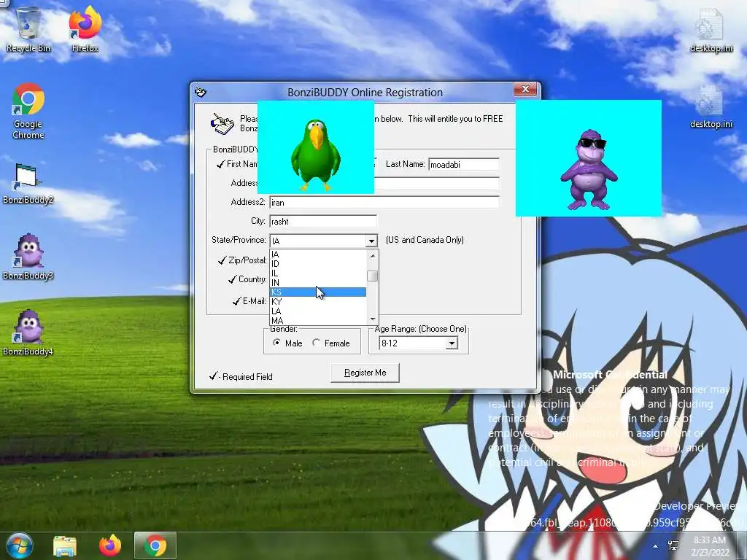The width and height of the screenshot is (747, 560).
Task: Open the Recycle Bin desktop icon
Action: coord(28,29)
